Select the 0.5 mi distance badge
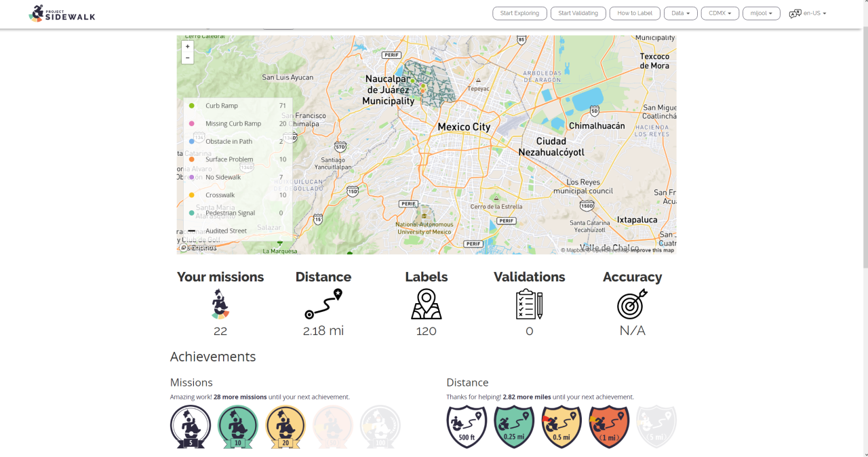The width and height of the screenshot is (868, 457). (x=561, y=427)
